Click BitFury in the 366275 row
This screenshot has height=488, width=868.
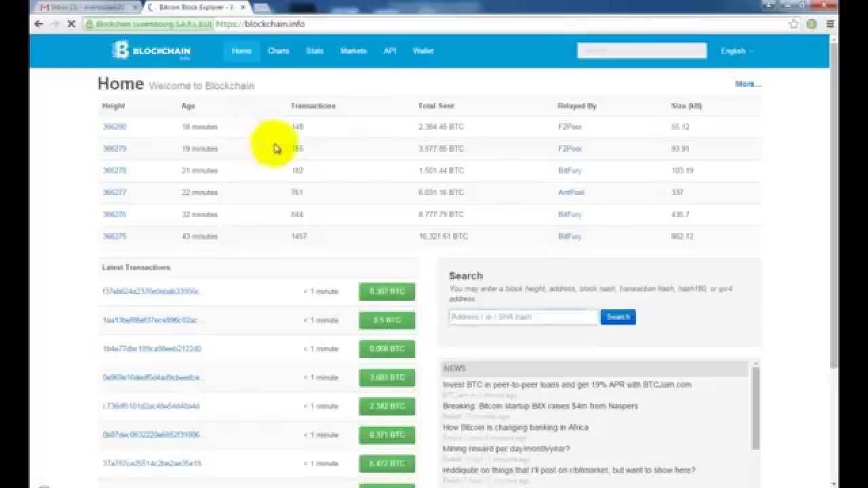coord(570,237)
